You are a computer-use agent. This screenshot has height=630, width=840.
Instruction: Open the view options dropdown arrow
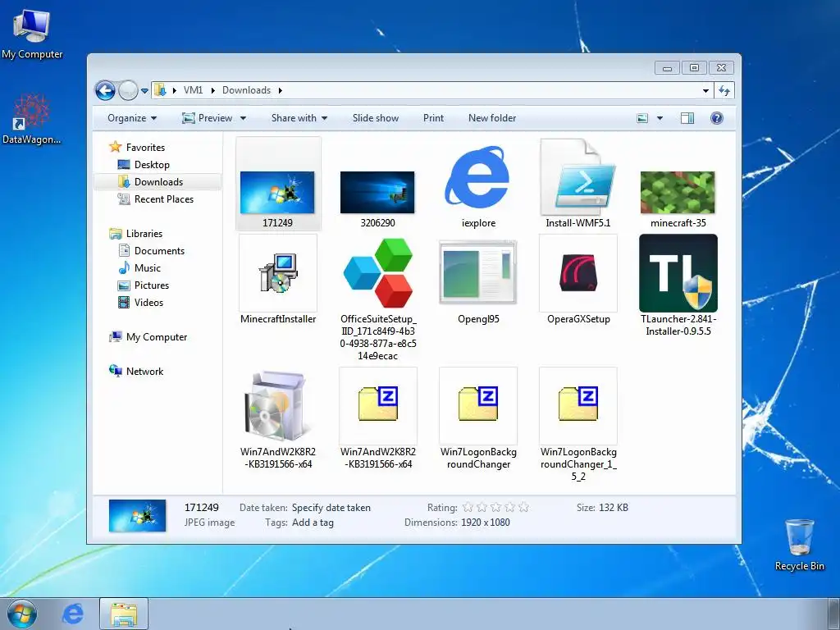click(660, 118)
